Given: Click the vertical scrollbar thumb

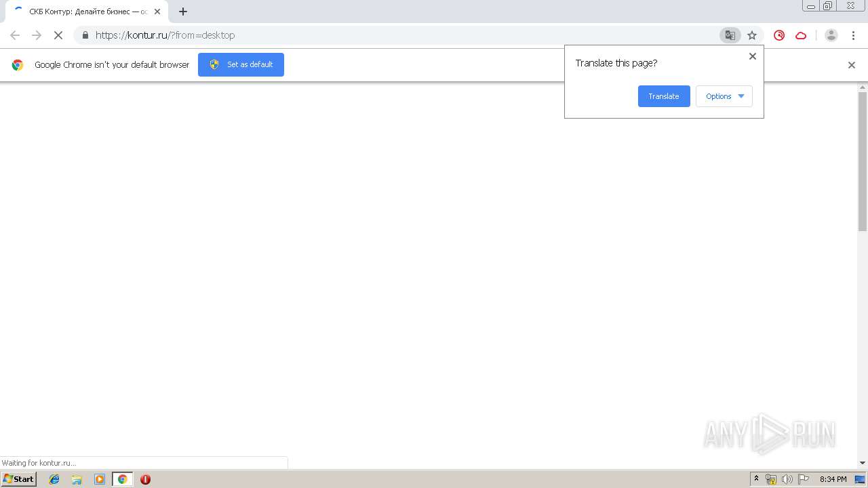Looking at the screenshot, I should [863, 161].
